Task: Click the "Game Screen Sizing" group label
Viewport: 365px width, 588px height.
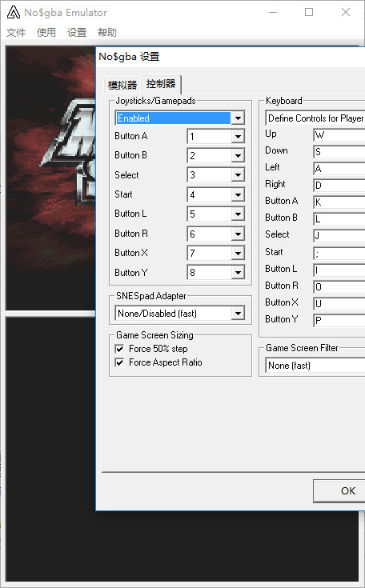Action: click(154, 335)
